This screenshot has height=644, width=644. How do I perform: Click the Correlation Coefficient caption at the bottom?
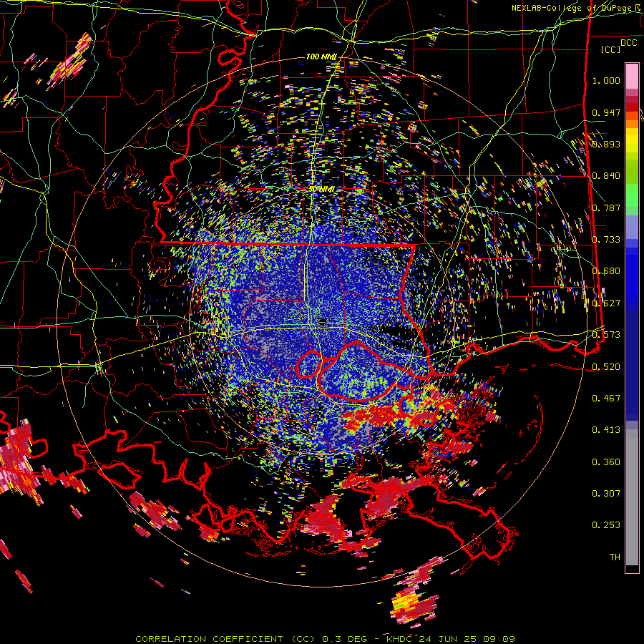[x=326, y=639]
